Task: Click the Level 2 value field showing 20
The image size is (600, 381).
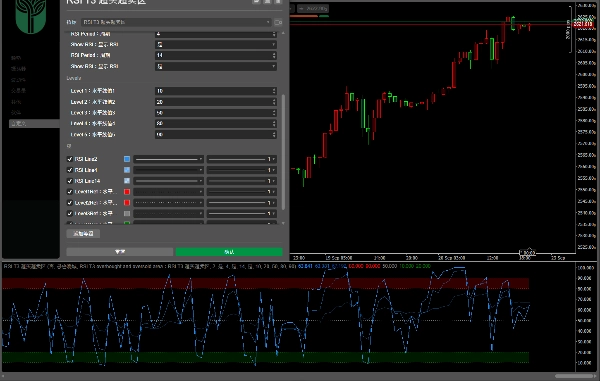Action: point(216,102)
